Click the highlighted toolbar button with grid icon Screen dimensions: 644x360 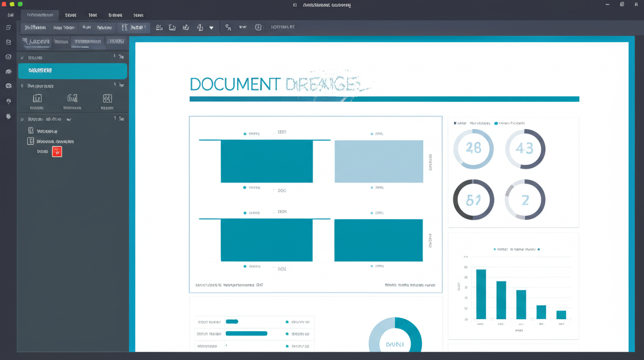[x=134, y=27]
